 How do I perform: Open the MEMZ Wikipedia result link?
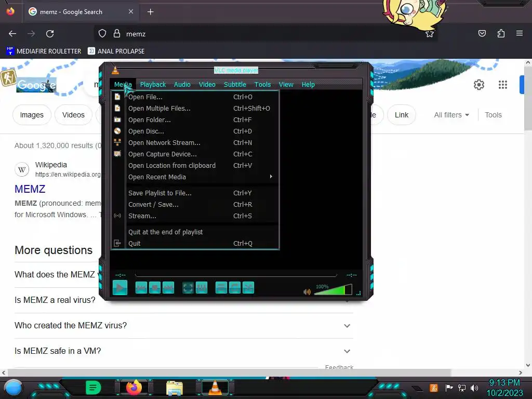[30, 189]
